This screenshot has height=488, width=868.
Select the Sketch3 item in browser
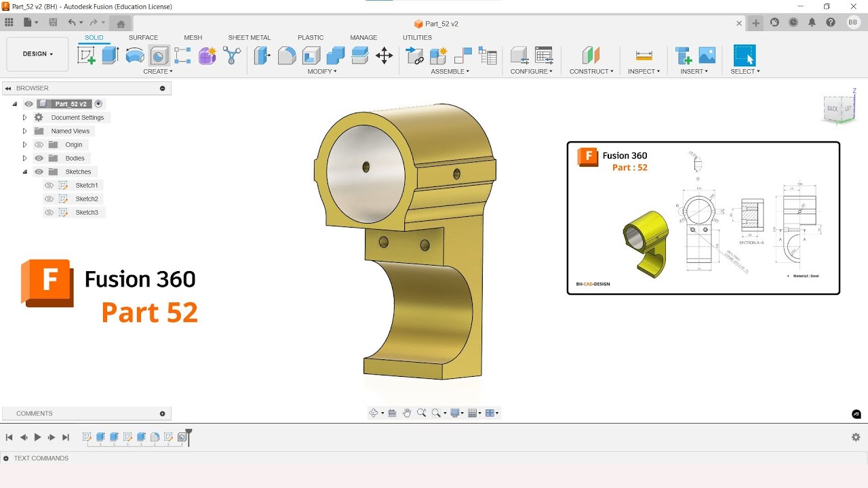click(x=87, y=212)
